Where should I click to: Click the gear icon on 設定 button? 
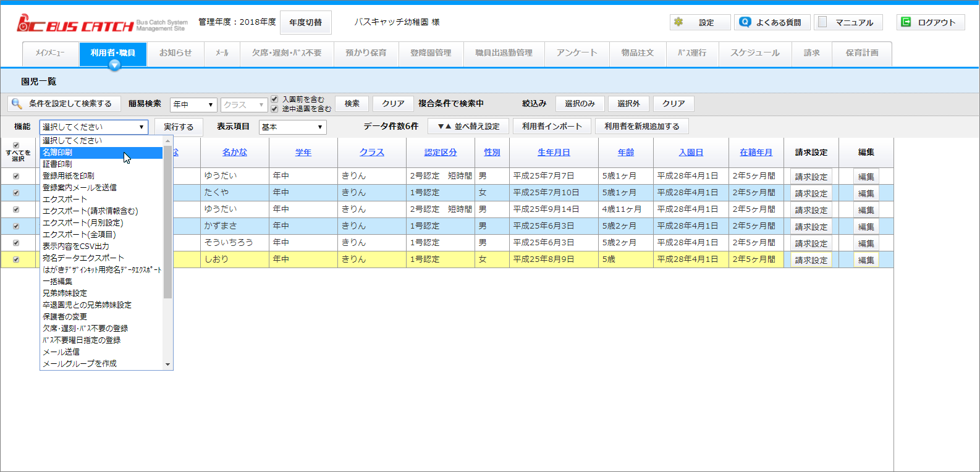click(x=678, y=22)
